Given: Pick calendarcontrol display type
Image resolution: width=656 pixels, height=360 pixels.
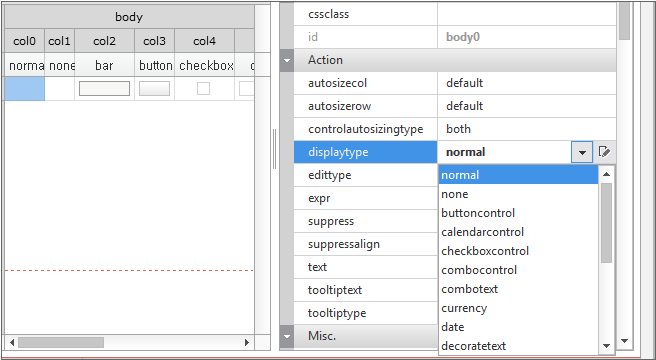Looking at the screenshot, I should [x=482, y=232].
